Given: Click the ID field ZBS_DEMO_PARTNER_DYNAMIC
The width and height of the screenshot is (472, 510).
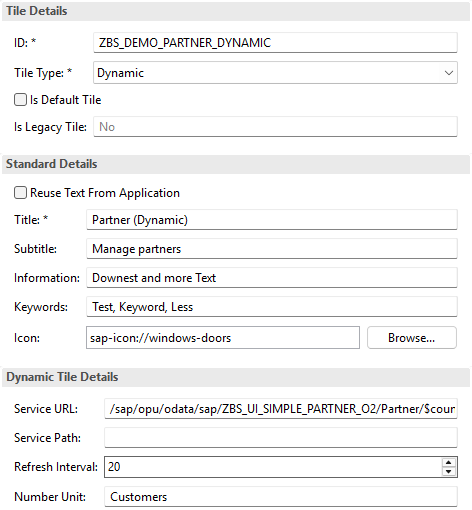Looking at the screenshot, I should pos(275,43).
